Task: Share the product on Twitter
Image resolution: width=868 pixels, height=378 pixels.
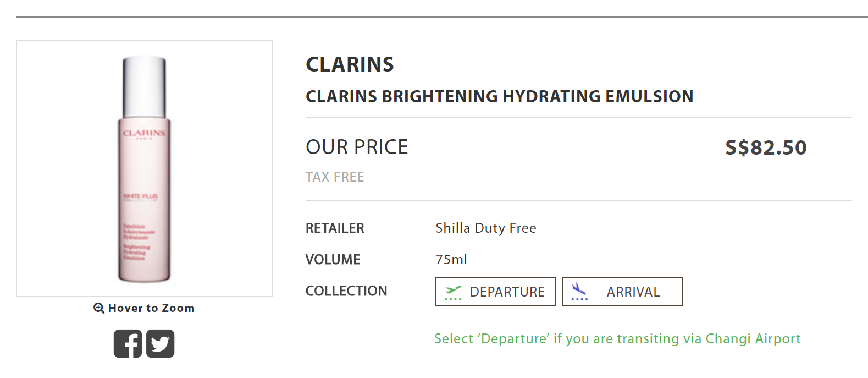Action: 160,344
